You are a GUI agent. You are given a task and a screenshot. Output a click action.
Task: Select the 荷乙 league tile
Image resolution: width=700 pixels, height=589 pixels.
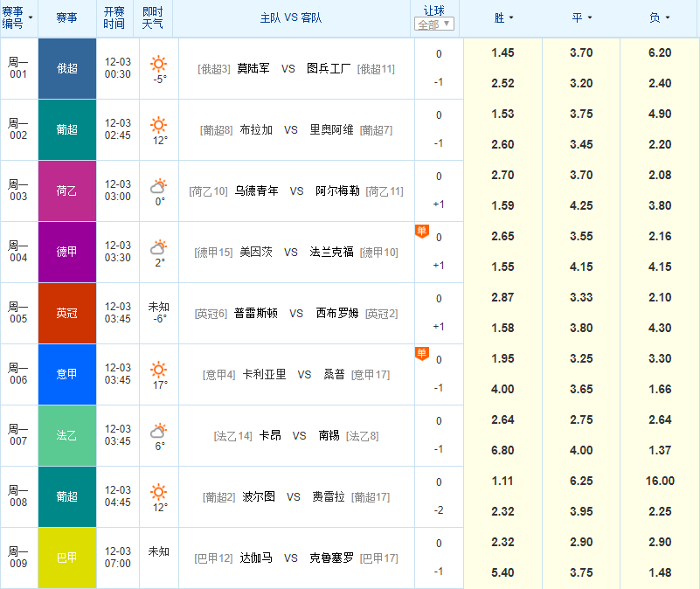[67, 191]
